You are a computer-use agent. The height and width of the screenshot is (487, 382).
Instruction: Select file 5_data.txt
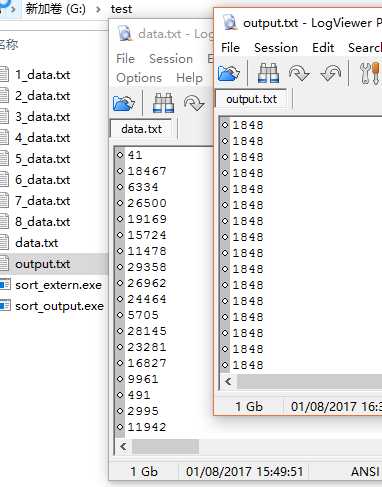(43, 159)
